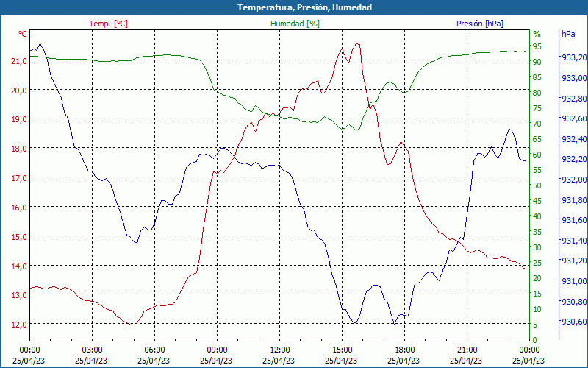
Task: Click the 21:00 time axis label
Action: click(467, 349)
